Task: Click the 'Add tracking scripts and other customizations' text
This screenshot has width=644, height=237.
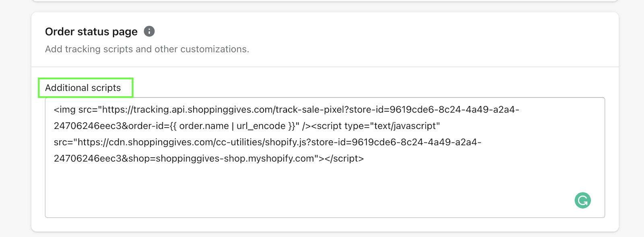Action: (x=147, y=49)
